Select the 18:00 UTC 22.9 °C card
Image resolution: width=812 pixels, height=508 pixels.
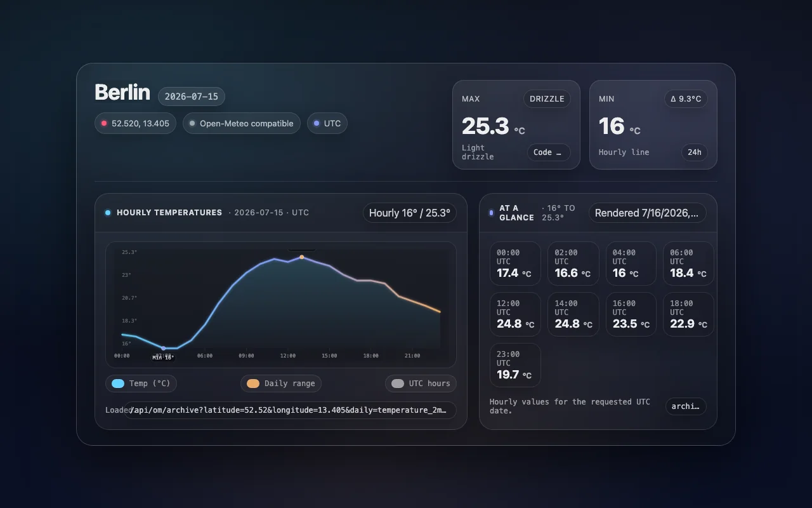point(688,314)
